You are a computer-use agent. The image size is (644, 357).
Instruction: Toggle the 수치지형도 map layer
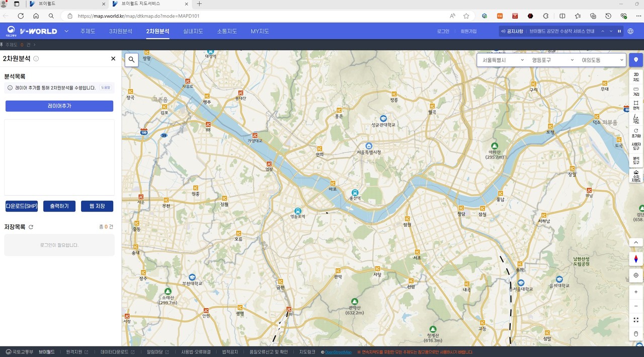[x=636, y=175]
